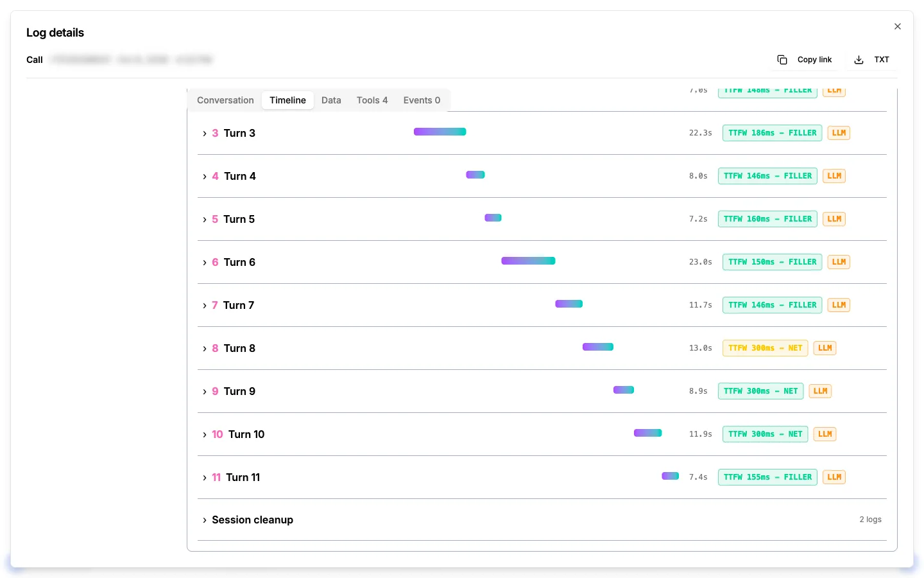Switch to the Events 0 tab

(x=422, y=100)
